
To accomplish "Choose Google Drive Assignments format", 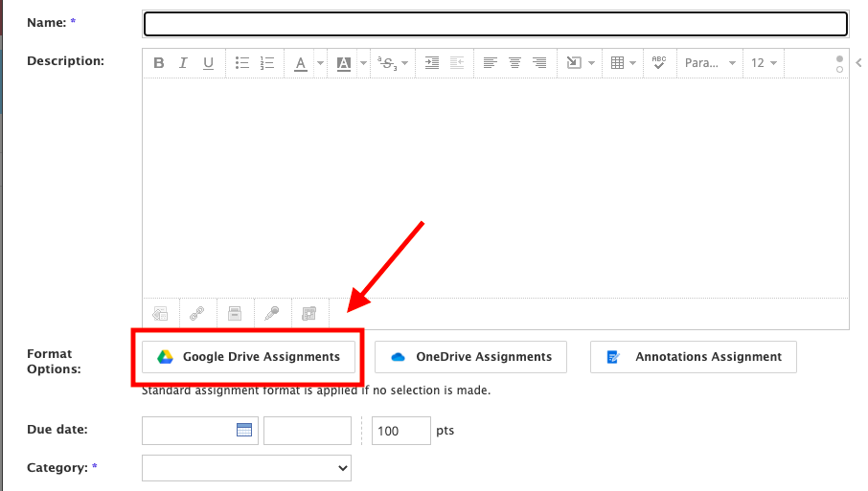I will [x=248, y=357].
